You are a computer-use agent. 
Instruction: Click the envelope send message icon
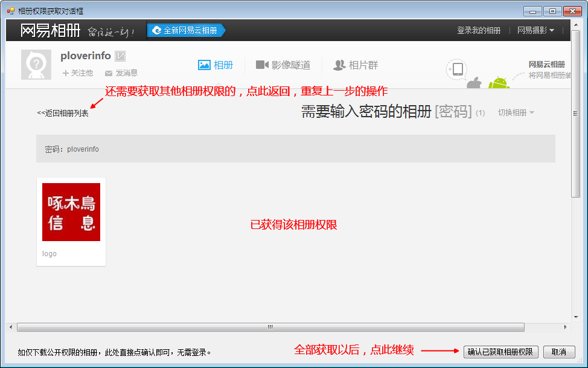(109, 73)
